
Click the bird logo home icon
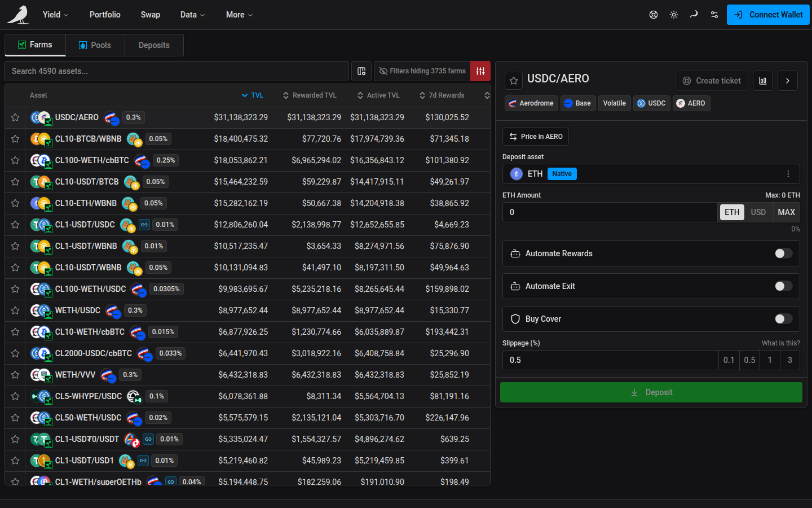[18, 15]
